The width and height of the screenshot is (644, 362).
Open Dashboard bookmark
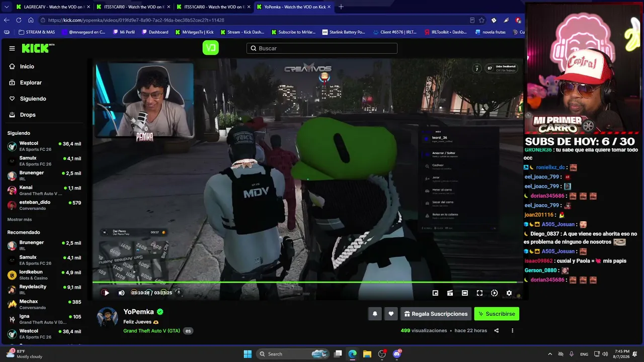pyautogui.click(x=155, y=32)
